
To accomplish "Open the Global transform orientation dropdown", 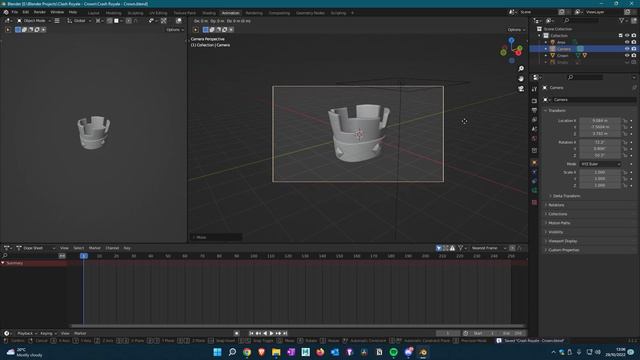I will [79, 21].
